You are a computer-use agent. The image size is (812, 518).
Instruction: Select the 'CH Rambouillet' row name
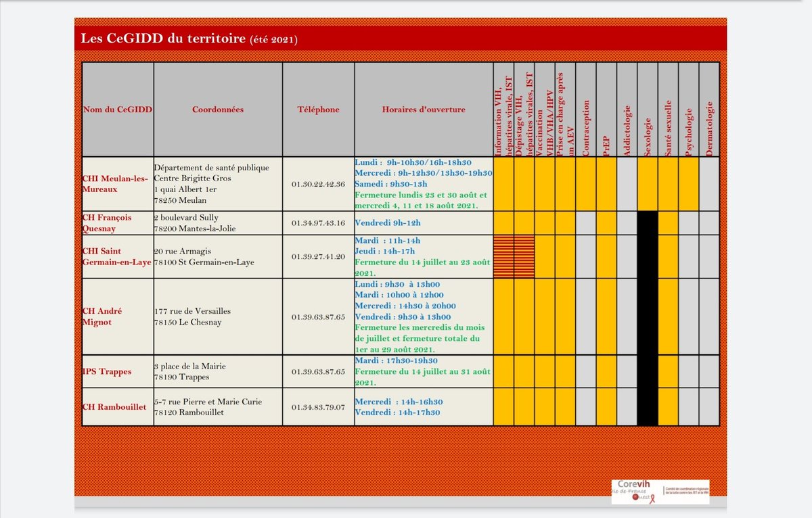pyautogui.click(x=114, y=407)
